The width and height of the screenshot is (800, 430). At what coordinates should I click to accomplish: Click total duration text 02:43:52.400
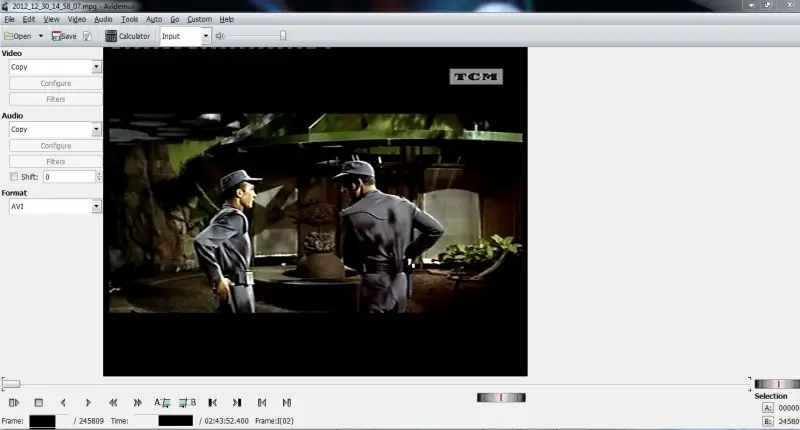[x=227, y=421]
